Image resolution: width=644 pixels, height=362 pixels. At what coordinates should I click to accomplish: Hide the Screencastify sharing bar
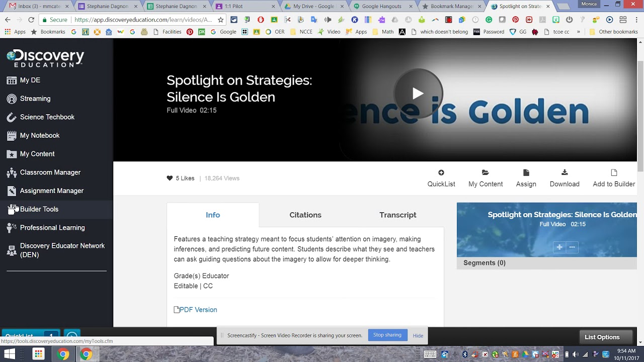click(x=418, y=335)
